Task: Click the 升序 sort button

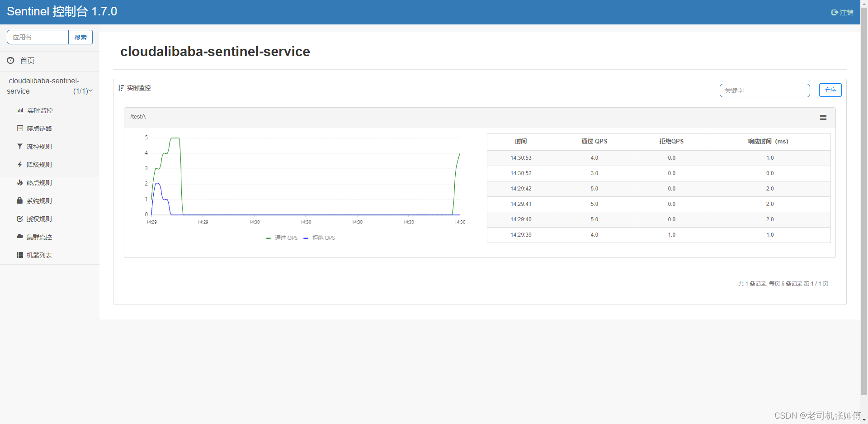Action: click(x=830, y=90)
